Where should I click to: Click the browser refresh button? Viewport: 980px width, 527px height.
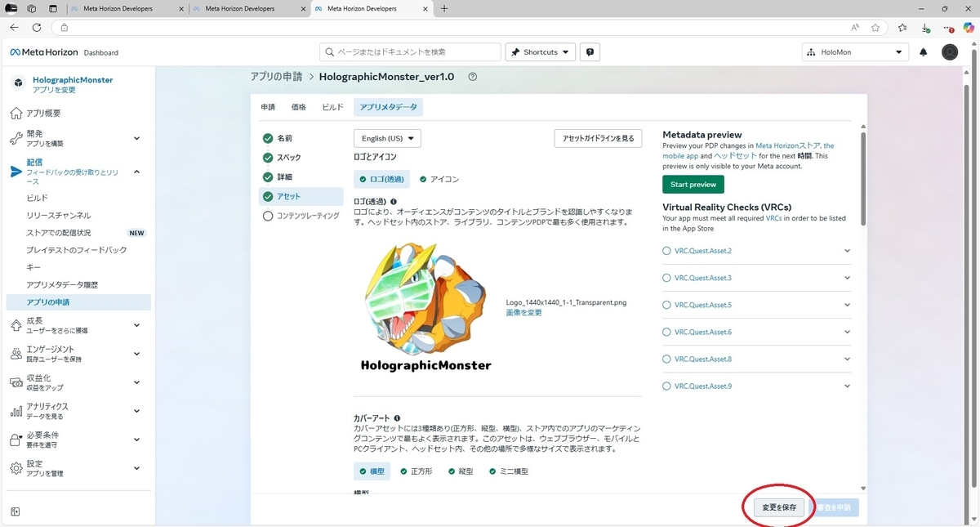pyautogui.click(x=37, y=27)
